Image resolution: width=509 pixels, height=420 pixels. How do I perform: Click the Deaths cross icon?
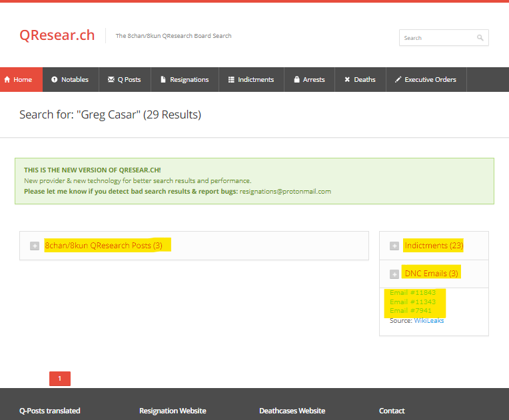tap(347, 79)
